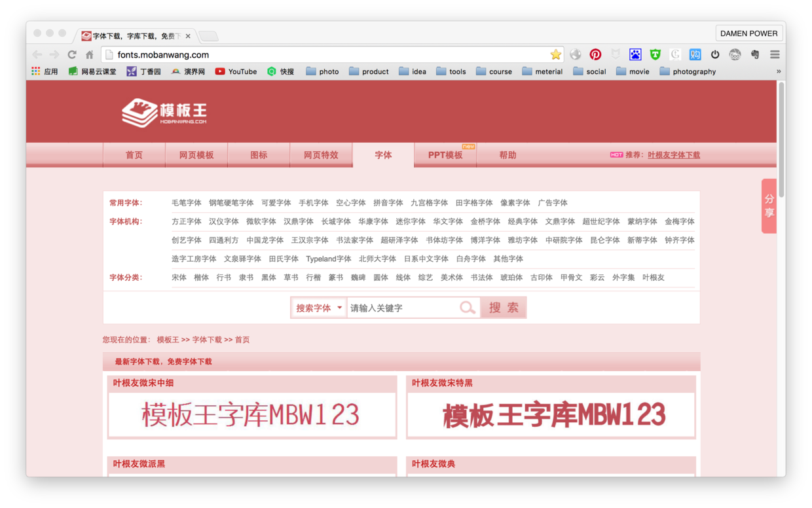Click the green T shield extension
Image resolution: width=812 pixels, height=508 pixels.
(655, 54)
